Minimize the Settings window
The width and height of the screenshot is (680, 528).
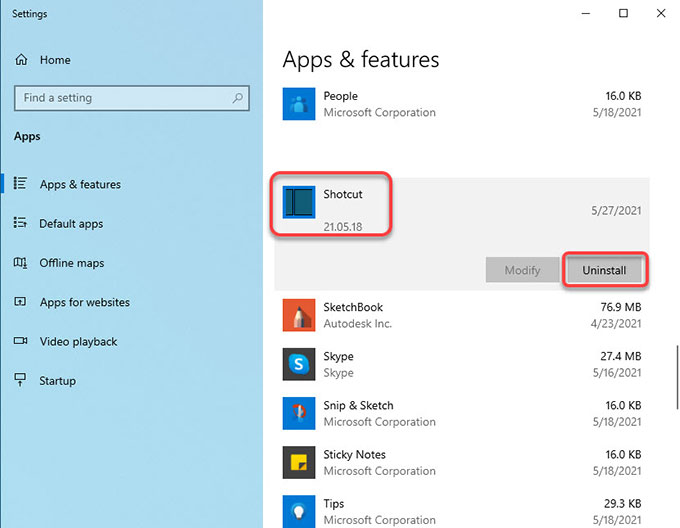click(585, 13)
